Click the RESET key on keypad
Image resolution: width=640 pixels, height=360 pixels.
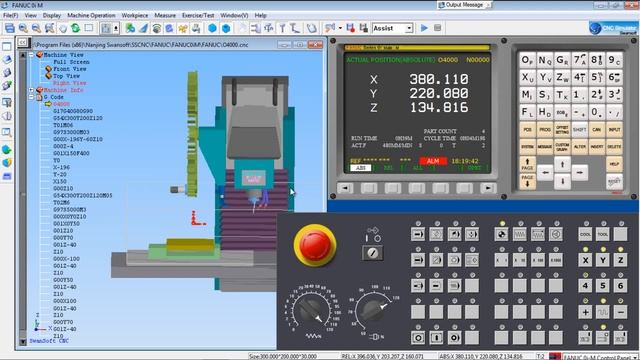[x=614, y=181]
